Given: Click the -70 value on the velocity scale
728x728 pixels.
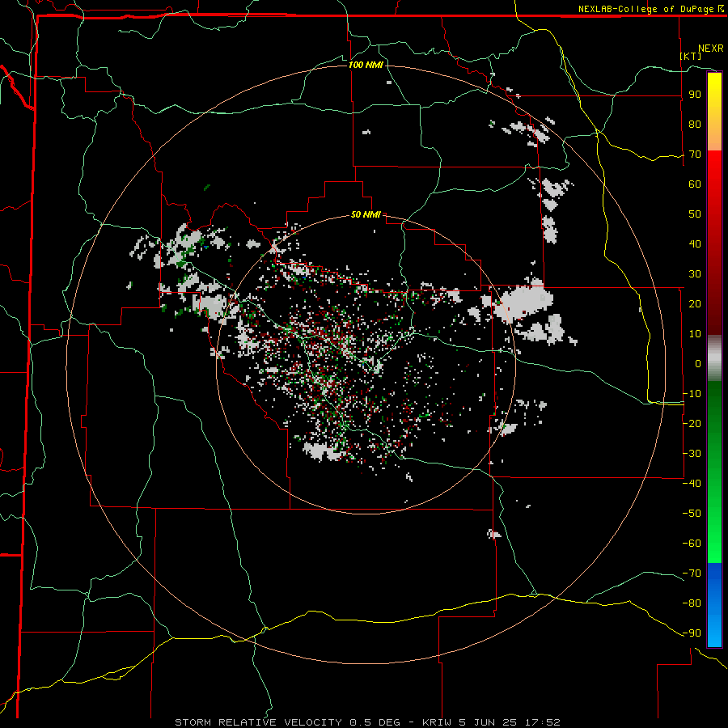Looking at the screenshot, I should pyautogui.click(x=692, y=574).
